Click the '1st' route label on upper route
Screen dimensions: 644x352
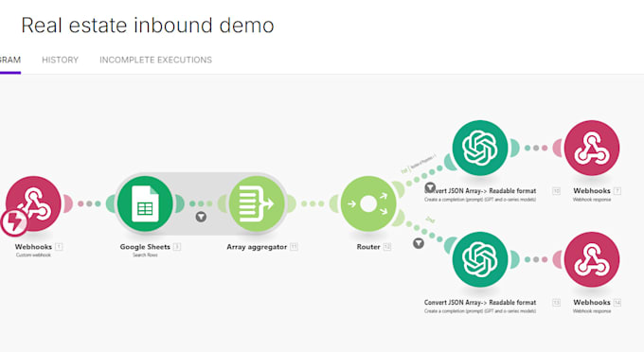404,171
